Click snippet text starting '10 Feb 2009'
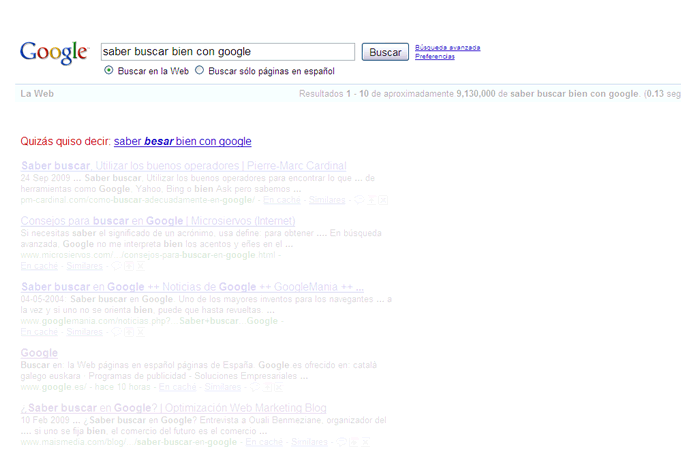This screenshot has height=456, width=688. pos(203,425)
